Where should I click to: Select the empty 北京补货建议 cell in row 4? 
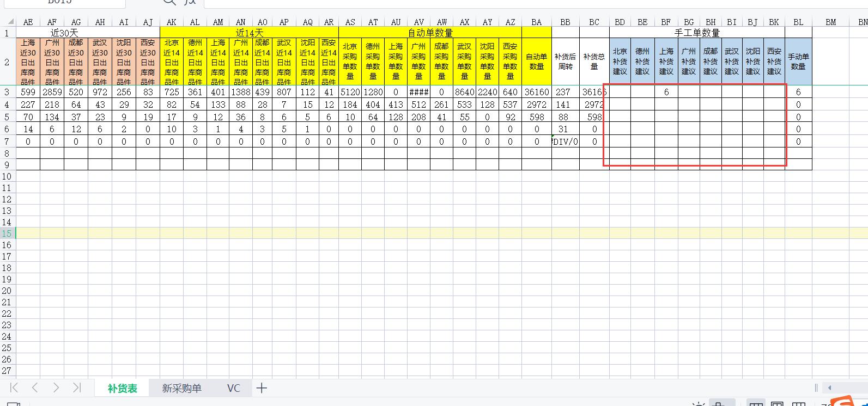pyautogui.click(x=620, y=104)
